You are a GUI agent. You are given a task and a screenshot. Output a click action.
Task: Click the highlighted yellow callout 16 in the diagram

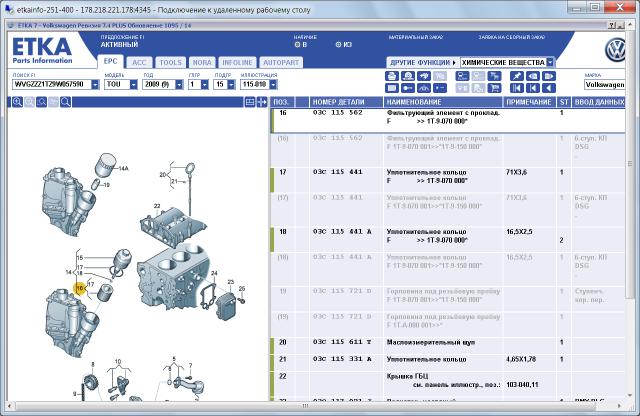(80, 288)
